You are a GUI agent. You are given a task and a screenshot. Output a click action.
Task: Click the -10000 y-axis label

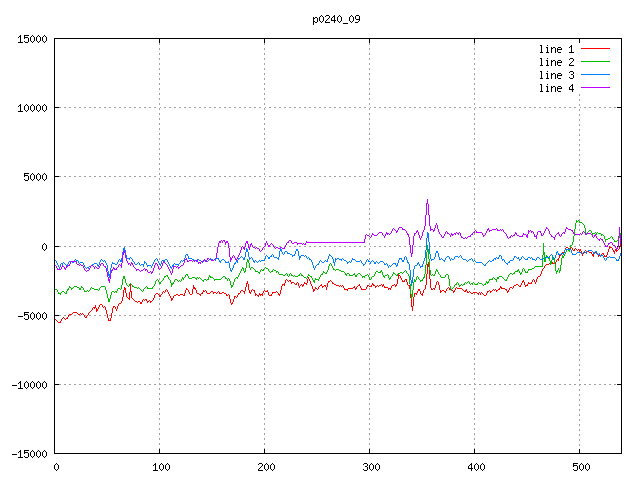pyautogui.click(x=29, y=384)
